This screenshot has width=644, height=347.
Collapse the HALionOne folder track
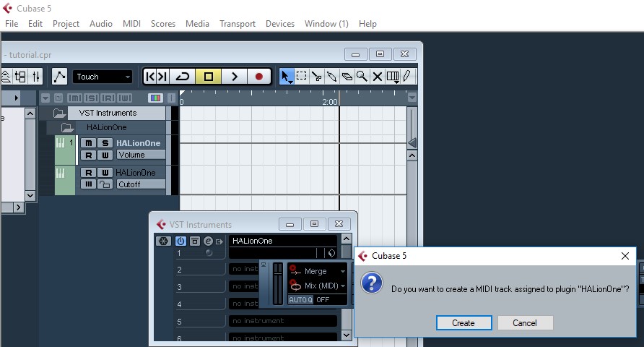pyautogui.click(x=67, y=128)
